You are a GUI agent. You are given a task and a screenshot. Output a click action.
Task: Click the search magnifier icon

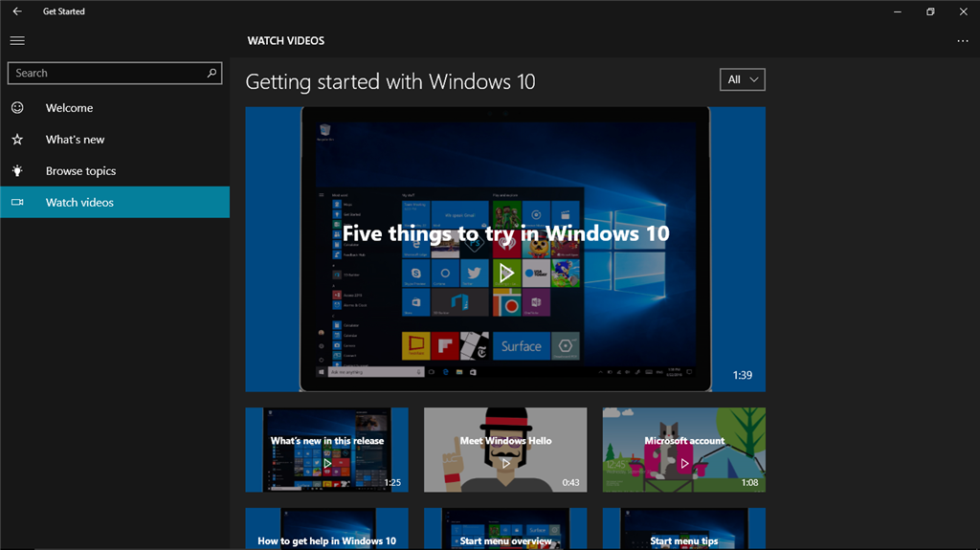[x=212, y=73]
